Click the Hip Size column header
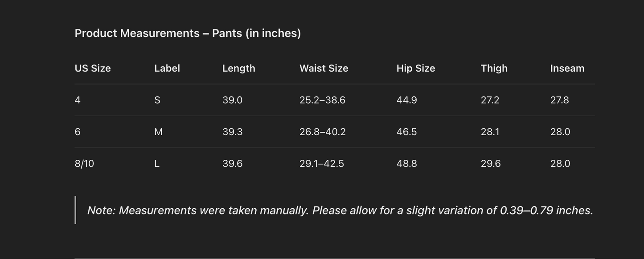 pos(416,69)
